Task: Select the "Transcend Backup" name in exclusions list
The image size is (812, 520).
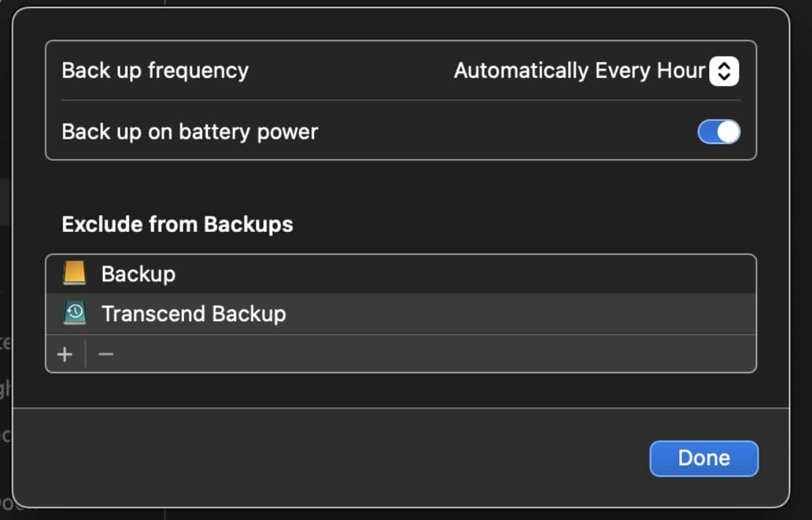Action: (x=194, y=314)
